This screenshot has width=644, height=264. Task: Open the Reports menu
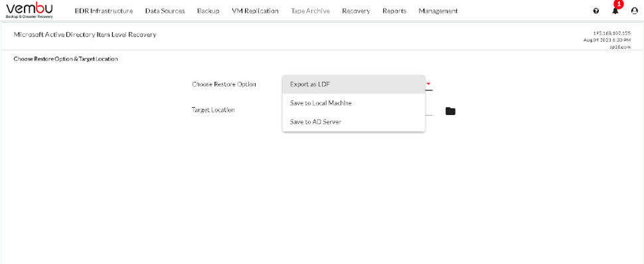click(x=394, y=11)
